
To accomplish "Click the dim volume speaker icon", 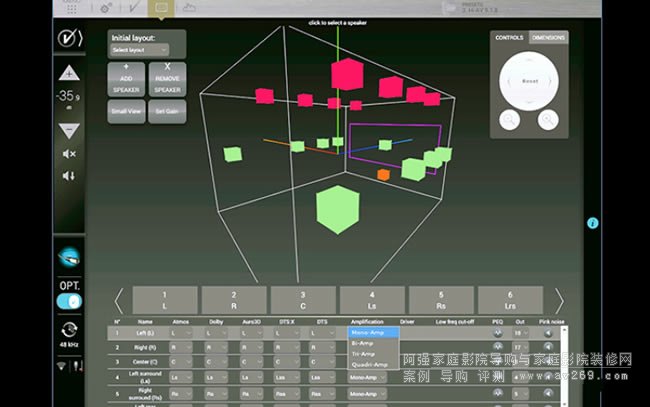I will pos(68,176).
